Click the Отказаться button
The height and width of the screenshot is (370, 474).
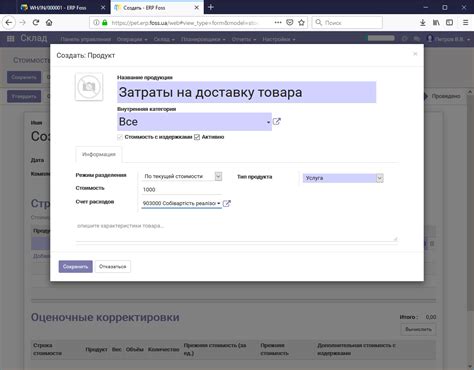113,267
